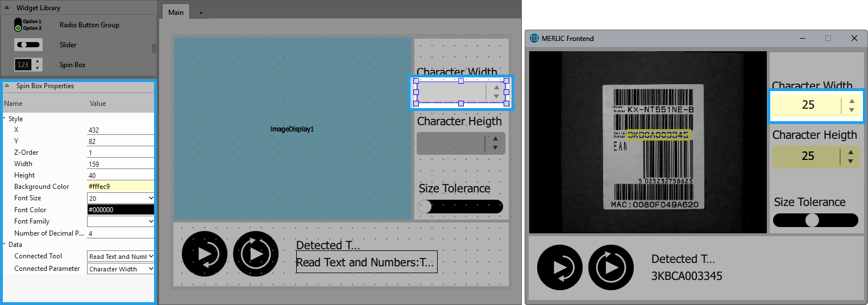Select the left run button widget on designer canvas

tap(205, 254)
